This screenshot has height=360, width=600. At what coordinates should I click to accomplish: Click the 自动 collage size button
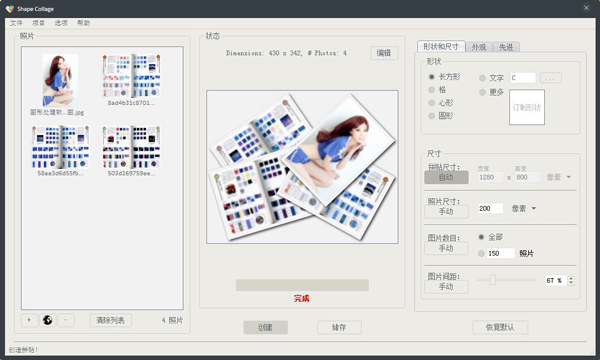tap(446, 177)
